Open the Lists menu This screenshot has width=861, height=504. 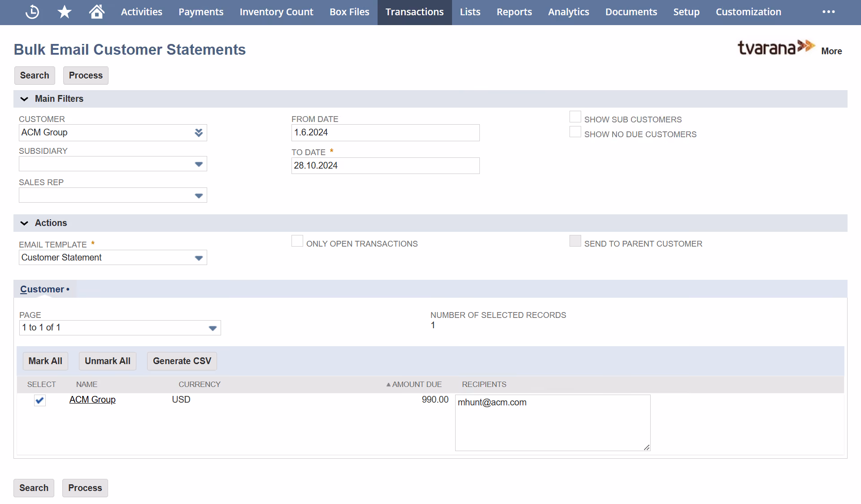[x=470, y=12]
